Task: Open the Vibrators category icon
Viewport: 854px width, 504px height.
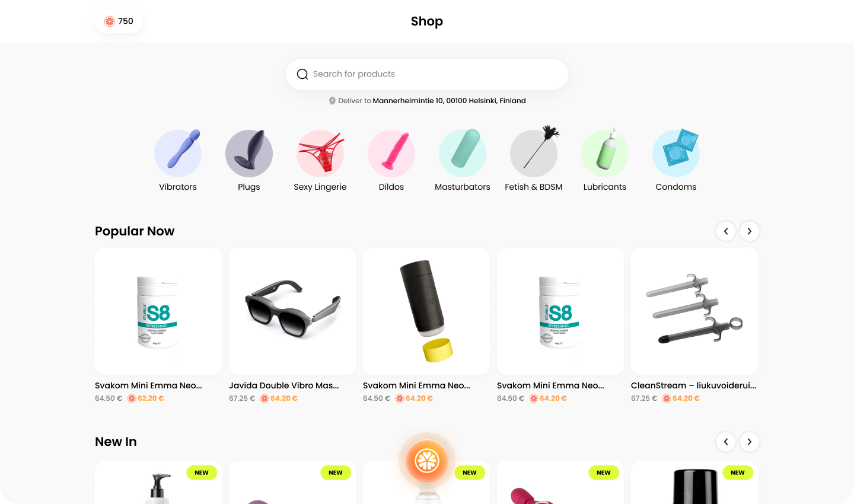Action: (x=178, y=154)
